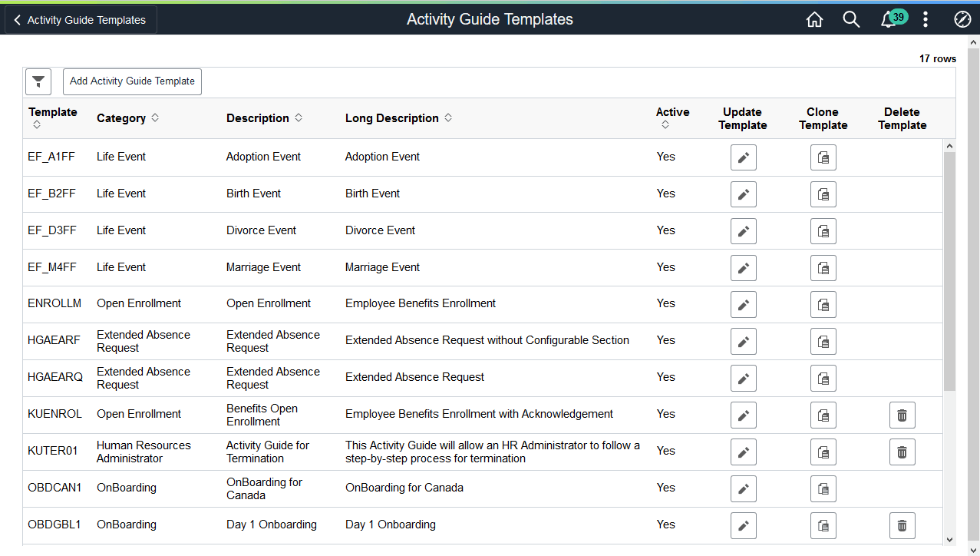Sort by Long Description column
This screenshot has width=980, height=556.
pos(398,118)
